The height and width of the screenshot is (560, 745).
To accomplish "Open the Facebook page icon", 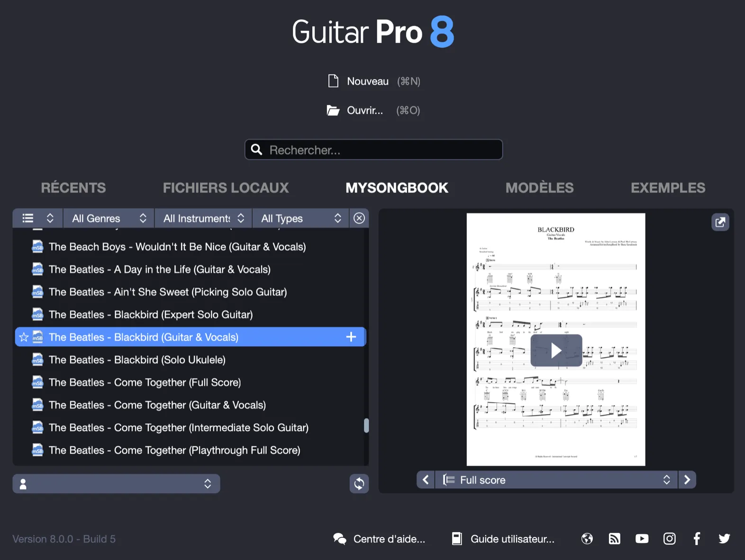I will tap(697, 539).
